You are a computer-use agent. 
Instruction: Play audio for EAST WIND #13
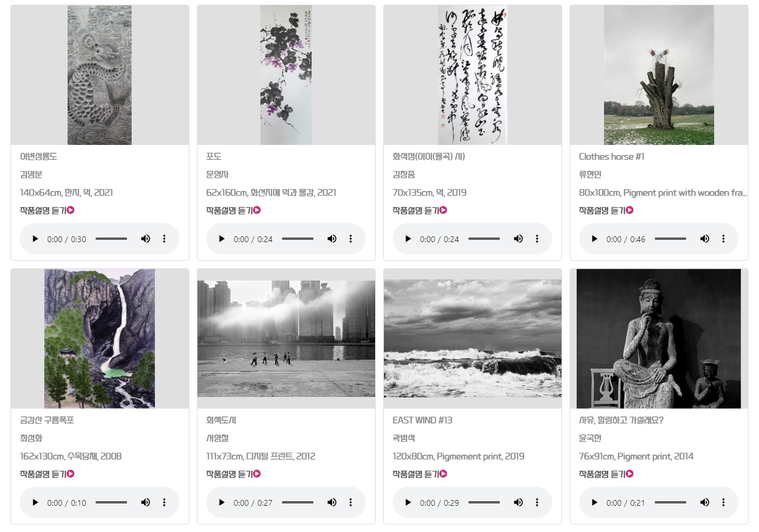[408, 503]
